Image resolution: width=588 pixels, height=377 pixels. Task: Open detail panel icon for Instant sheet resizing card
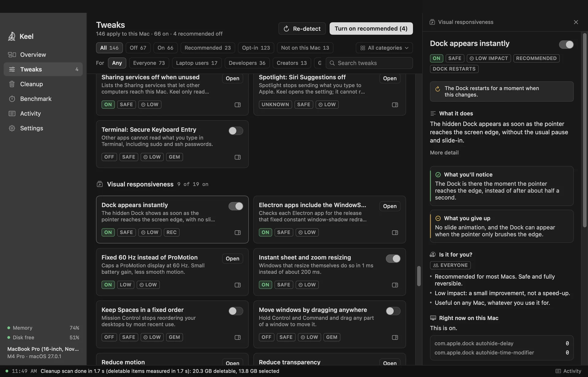pyautogui.click(x=395, y=285)
